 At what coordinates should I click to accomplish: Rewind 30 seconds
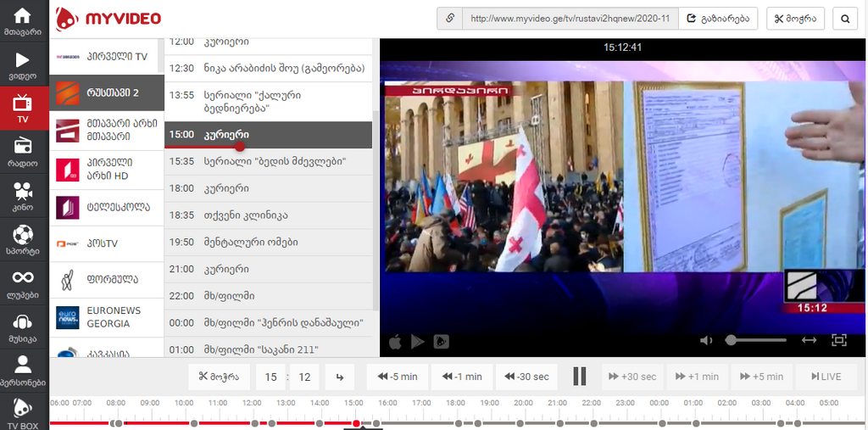[526, 377]
